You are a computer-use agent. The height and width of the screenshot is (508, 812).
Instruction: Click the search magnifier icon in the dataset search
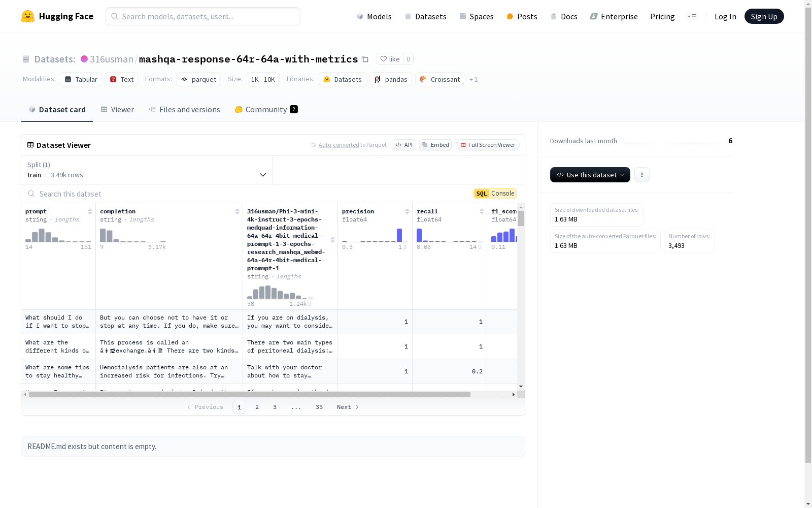(x=31, y=194)
